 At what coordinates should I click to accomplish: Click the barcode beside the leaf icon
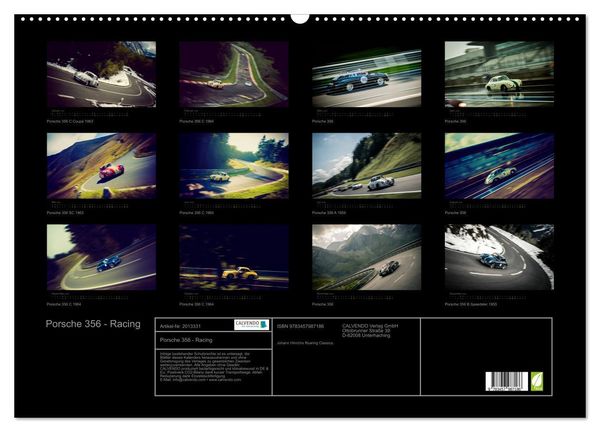click(507, 381)
